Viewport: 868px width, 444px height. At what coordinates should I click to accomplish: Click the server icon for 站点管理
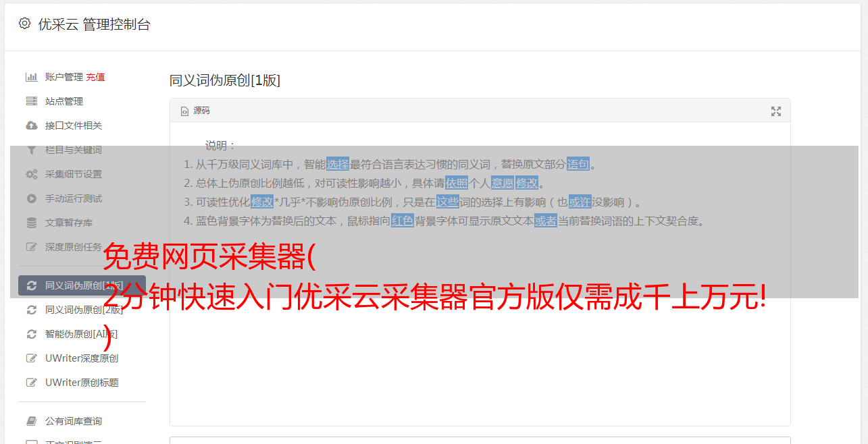click(31, 101)
